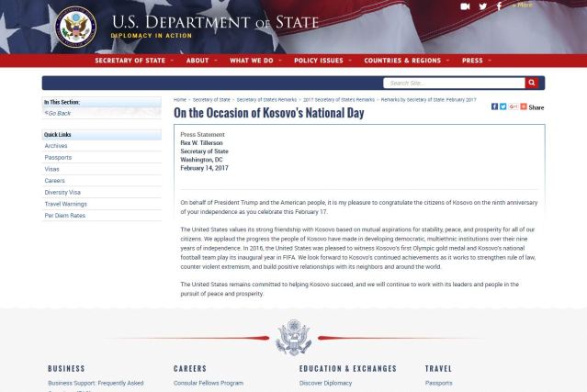The height and width of the screenshot is (392, 587).
Task: Expand the Countries & Regions dropdown
Action: click(404, 61)
